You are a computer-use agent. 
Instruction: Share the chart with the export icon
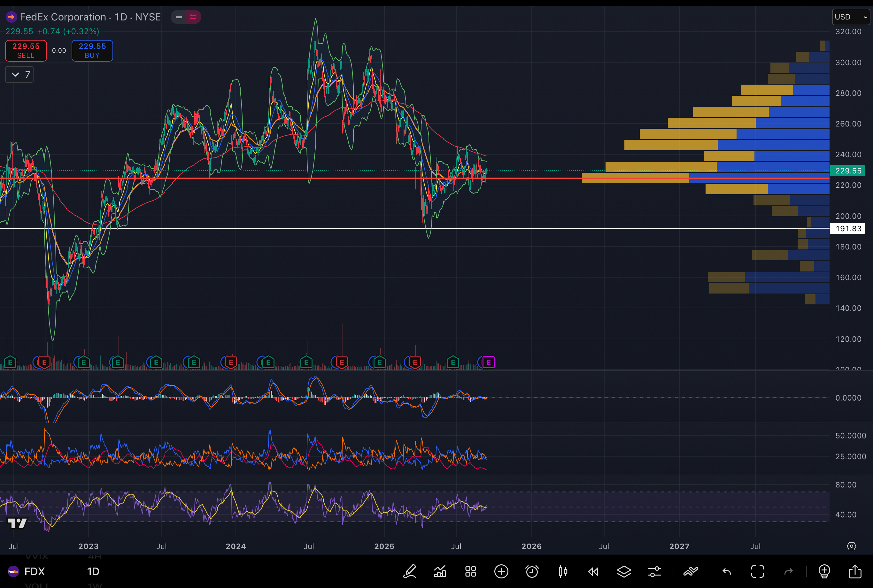tap(855, 571)
